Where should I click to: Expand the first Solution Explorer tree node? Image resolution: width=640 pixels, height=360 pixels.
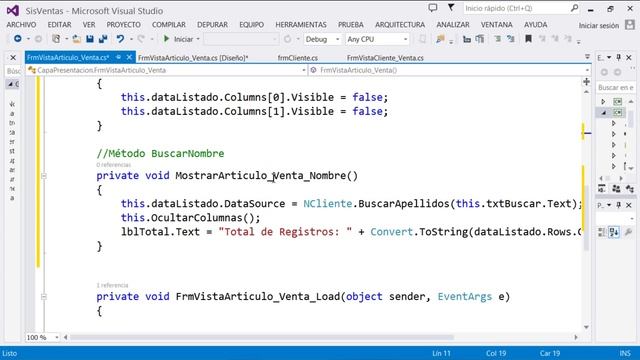coord(603,101)
